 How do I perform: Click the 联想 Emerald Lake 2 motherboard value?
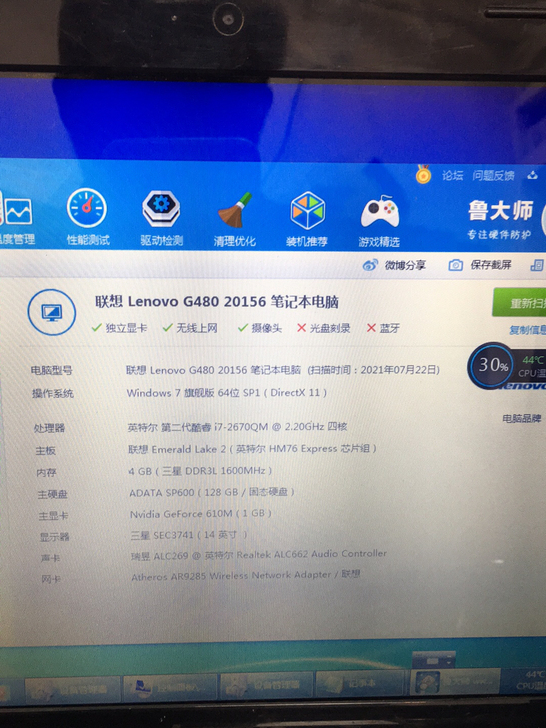coord(252,449)
